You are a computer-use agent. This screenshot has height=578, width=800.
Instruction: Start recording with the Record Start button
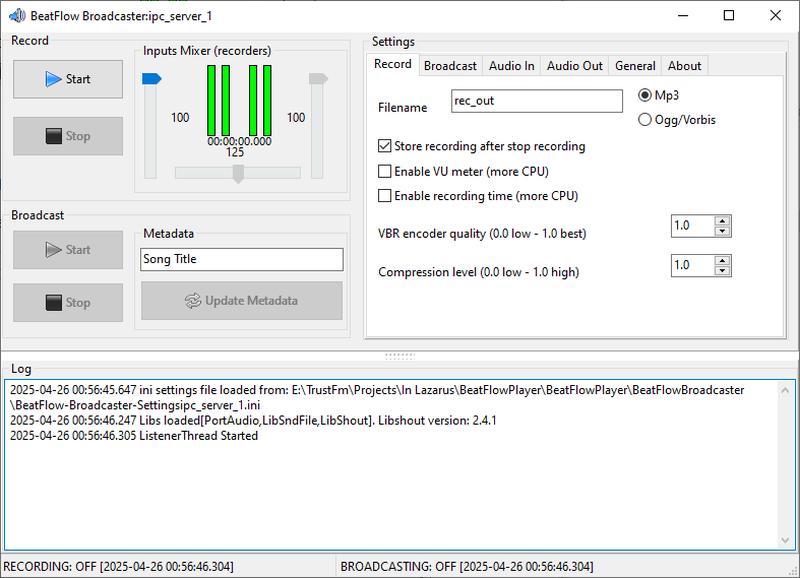pyautogui.click(x=68, y=79)
